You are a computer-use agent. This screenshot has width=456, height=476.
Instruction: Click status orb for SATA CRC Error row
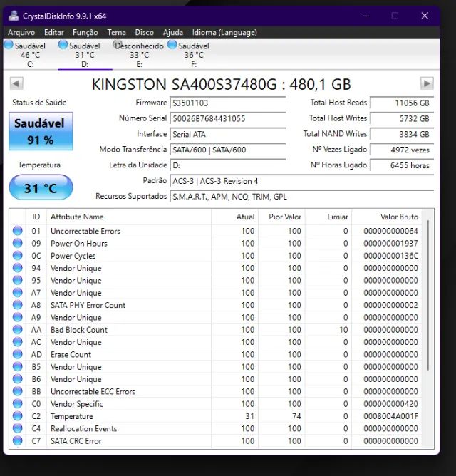click(18, 441)
